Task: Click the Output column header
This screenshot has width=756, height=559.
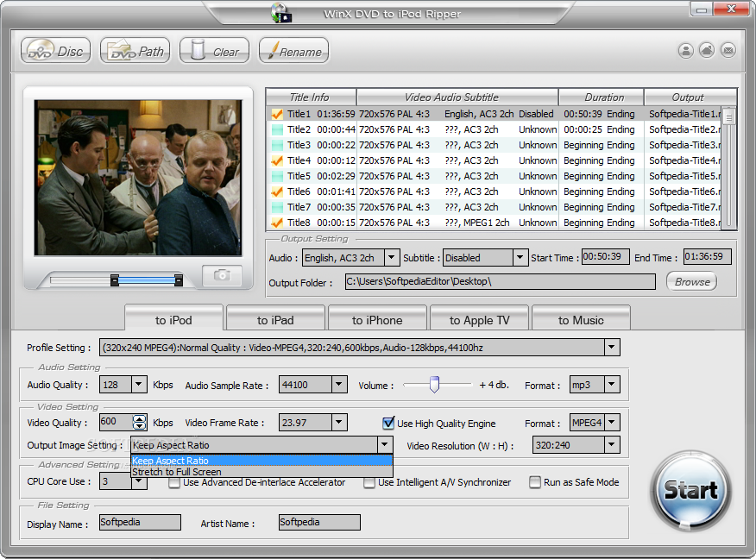Action: click(x=690, y=97)
